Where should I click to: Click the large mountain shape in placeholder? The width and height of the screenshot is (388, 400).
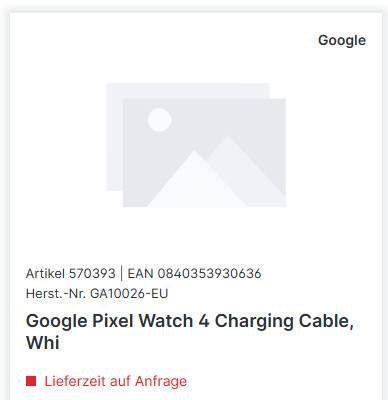point(196,179)
